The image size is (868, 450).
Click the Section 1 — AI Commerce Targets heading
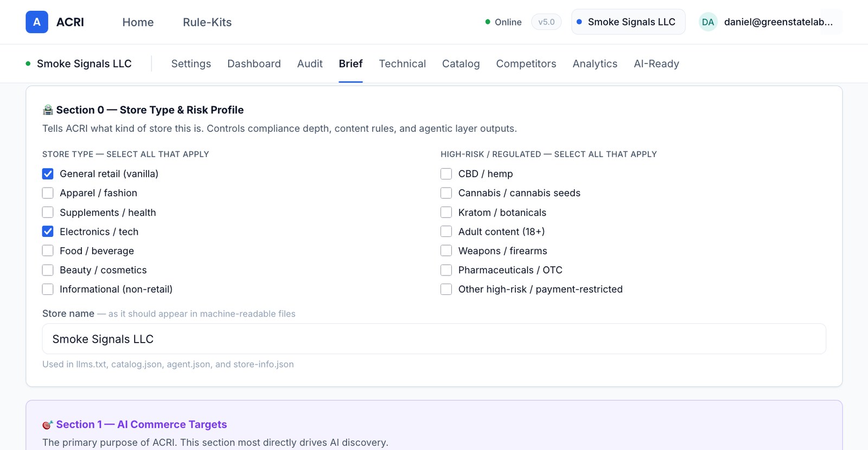click(x=142, y=425)
